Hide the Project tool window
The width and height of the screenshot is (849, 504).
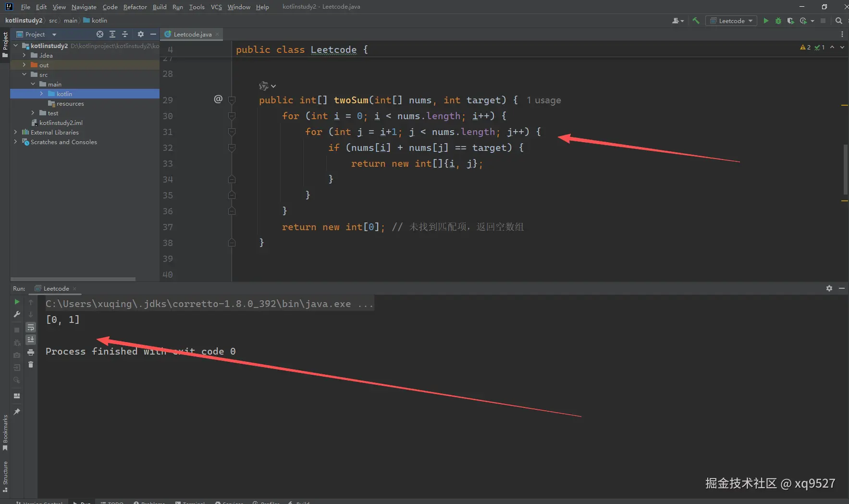tap(153, 34)
